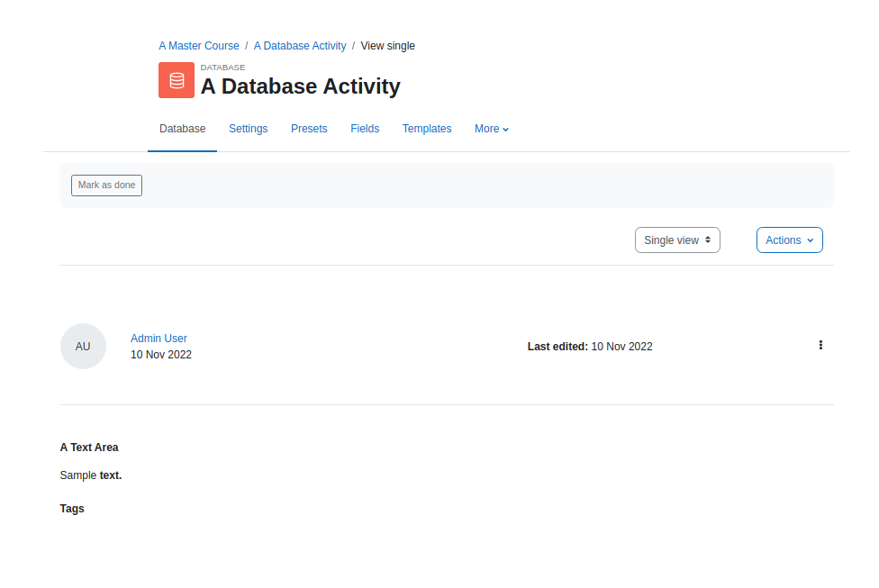The width and height of the screenshot is (879, 588).
Task: Click the Sample text. entry content
Action: pyautogui.click(x=91, y=475)
